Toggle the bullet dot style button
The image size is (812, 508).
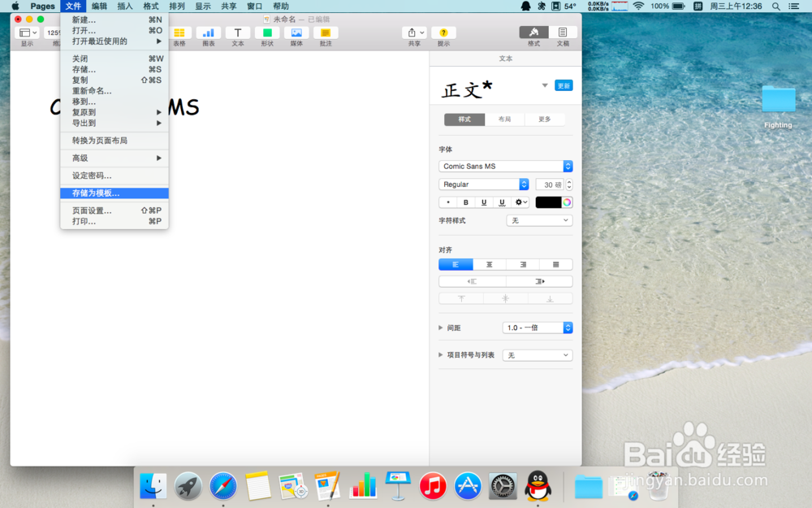[x=448, y=202]
